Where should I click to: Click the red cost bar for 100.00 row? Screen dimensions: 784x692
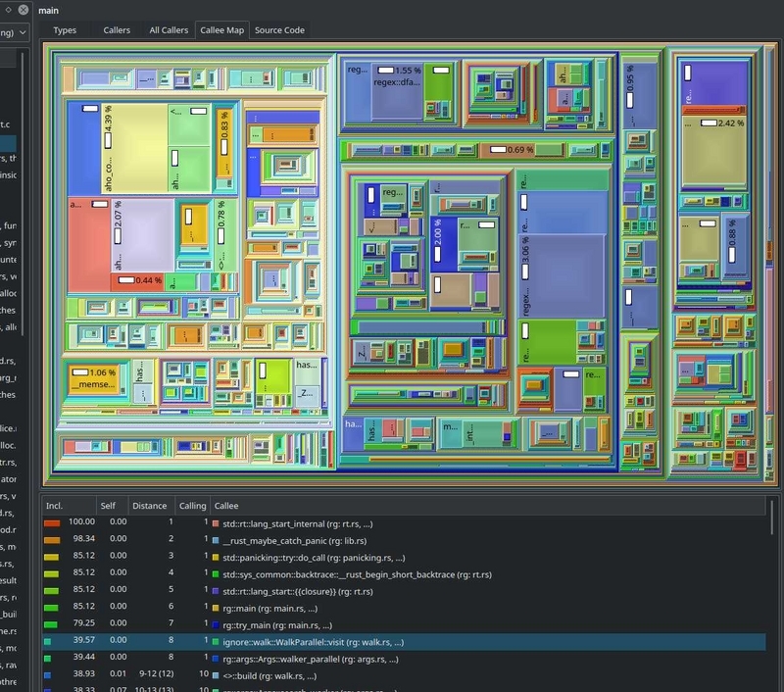click(x=52, y=523)
